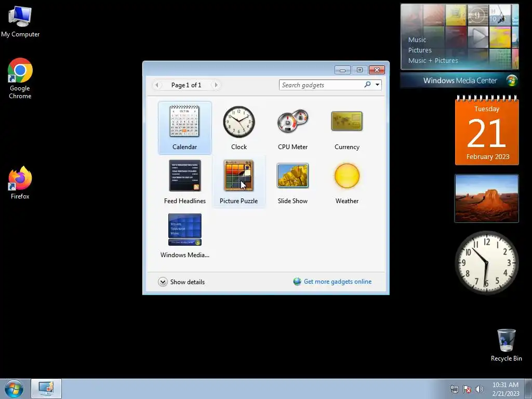Activate the gadget gallery taskbar button

(x=46, y=389)
